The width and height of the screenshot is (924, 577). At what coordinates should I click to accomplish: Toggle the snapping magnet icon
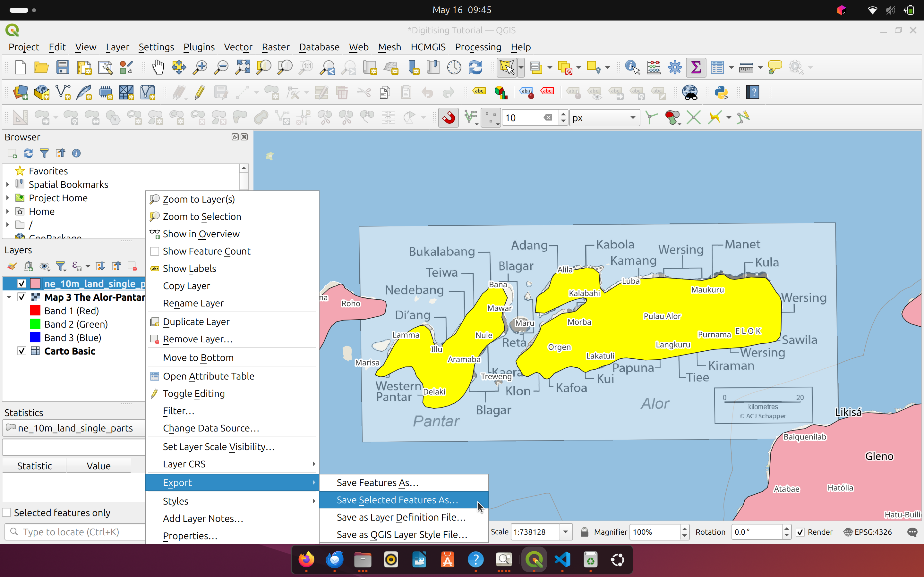448,118
